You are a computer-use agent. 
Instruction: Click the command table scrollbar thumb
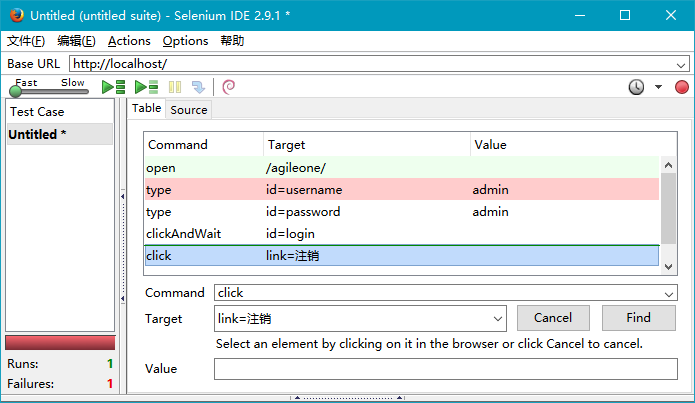(668, 208)
